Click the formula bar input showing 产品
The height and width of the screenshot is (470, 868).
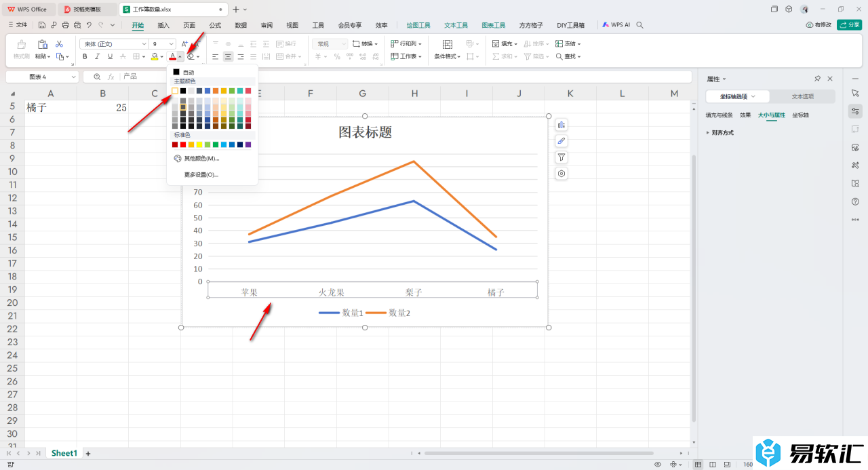click(x=406, y=77)
